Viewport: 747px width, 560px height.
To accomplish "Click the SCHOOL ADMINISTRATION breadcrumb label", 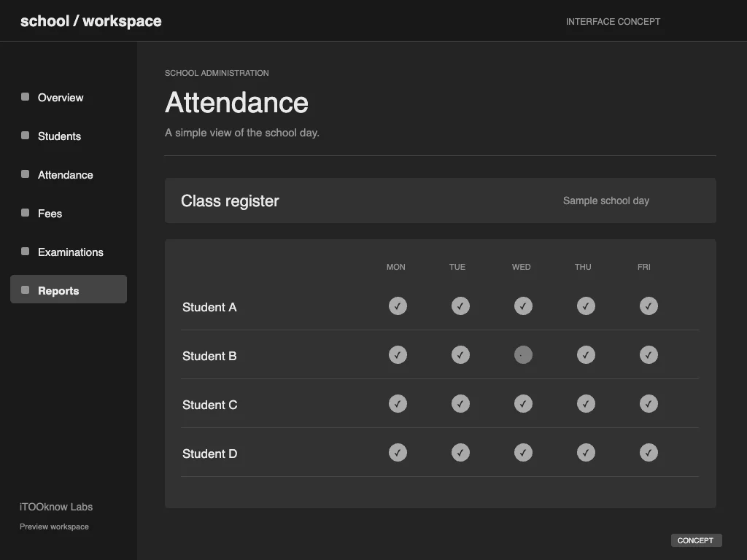I will pos(217,73).
